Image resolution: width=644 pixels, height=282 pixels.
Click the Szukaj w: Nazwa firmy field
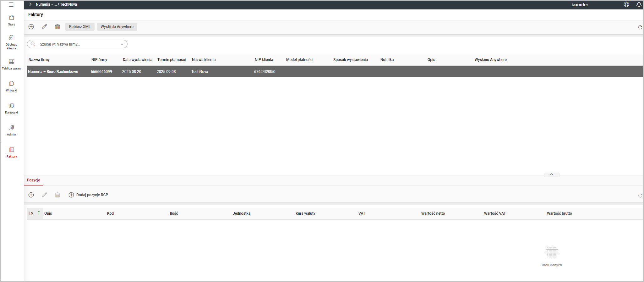[77, 44]
